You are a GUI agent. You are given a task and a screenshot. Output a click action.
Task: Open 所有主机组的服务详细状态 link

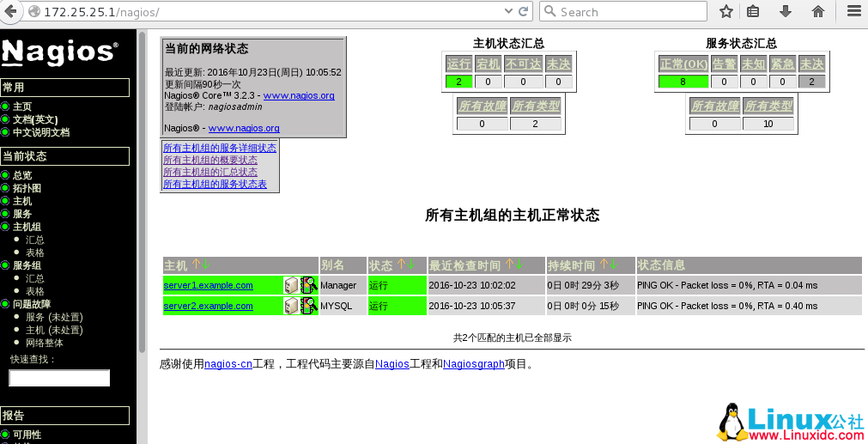tap(220, 148)
